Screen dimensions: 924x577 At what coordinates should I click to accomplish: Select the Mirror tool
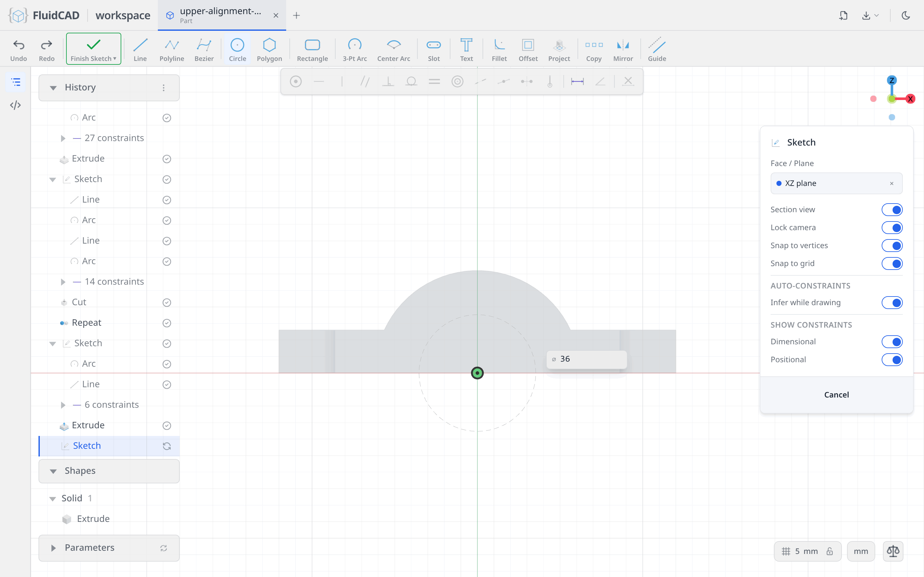[x=623, y=50]
